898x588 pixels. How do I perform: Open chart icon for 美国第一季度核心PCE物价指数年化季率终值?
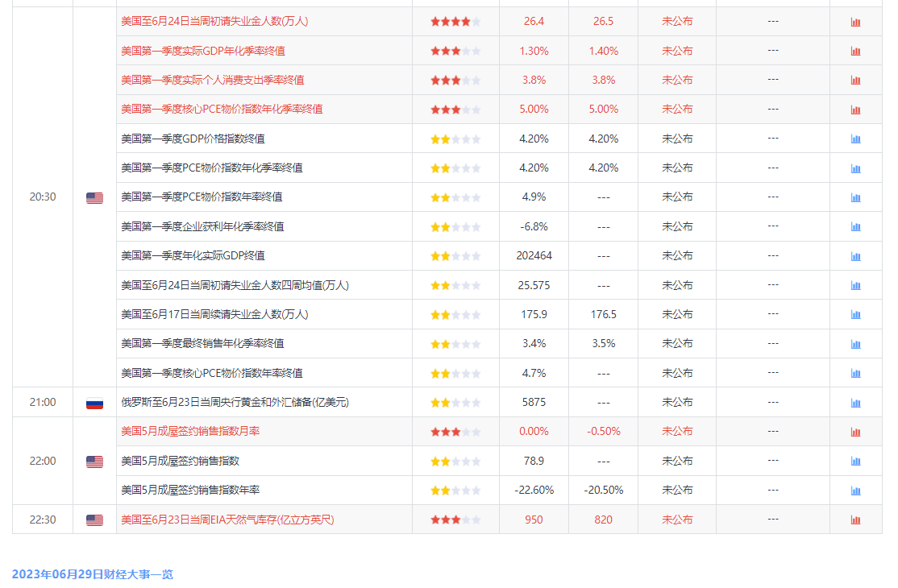coord(855,110)
